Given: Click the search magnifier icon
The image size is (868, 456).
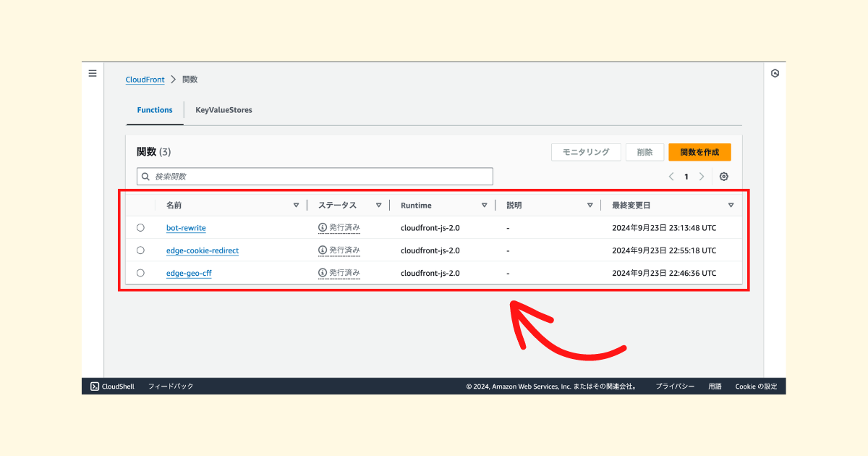Looking at the screenshot, I should (145, 177).
